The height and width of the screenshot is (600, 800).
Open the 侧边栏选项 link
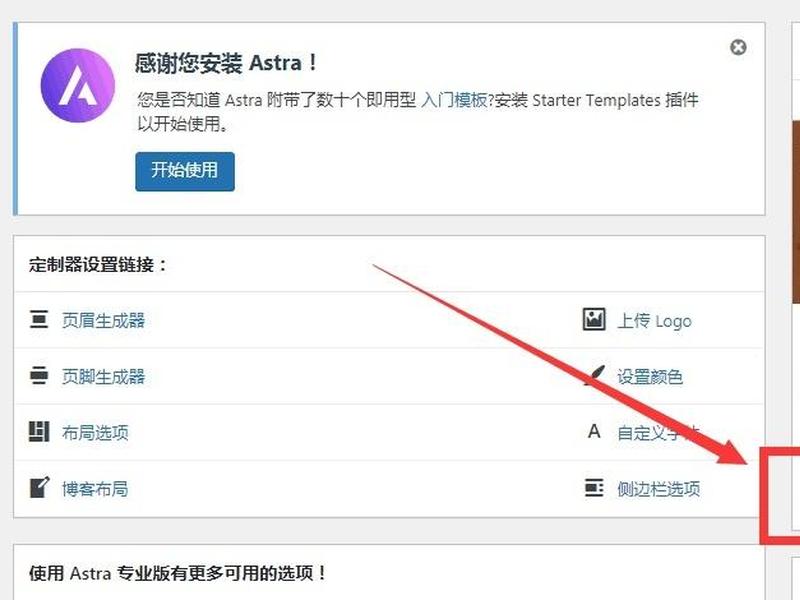point(659,489)
